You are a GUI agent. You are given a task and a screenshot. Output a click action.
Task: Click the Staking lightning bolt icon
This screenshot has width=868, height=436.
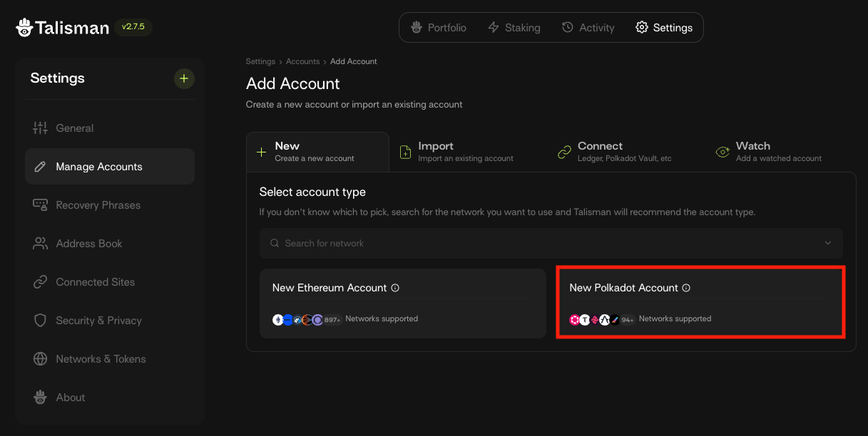[494, 27]
